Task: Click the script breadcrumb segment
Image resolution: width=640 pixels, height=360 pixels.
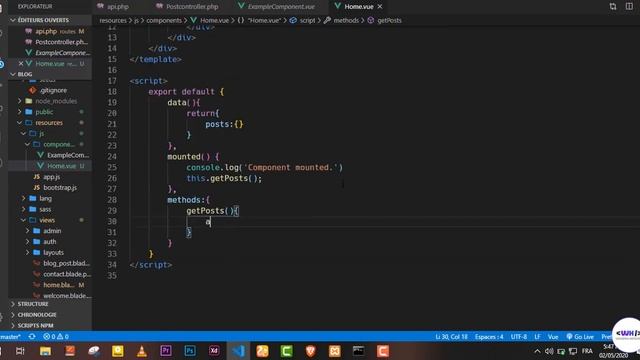Action: pyautogui.click(x=307, y=20)
